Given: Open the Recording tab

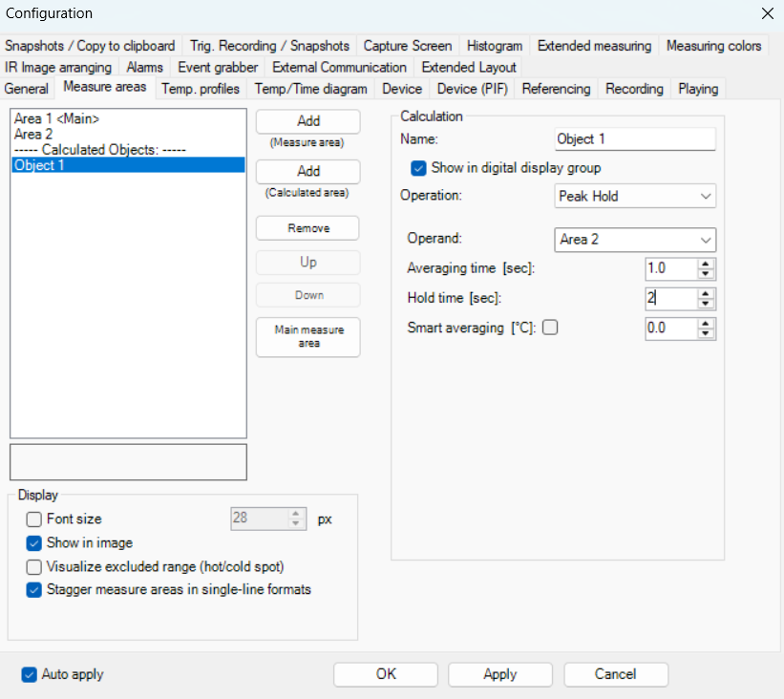Looking at the screenshot, I should [x=634, y=89].
